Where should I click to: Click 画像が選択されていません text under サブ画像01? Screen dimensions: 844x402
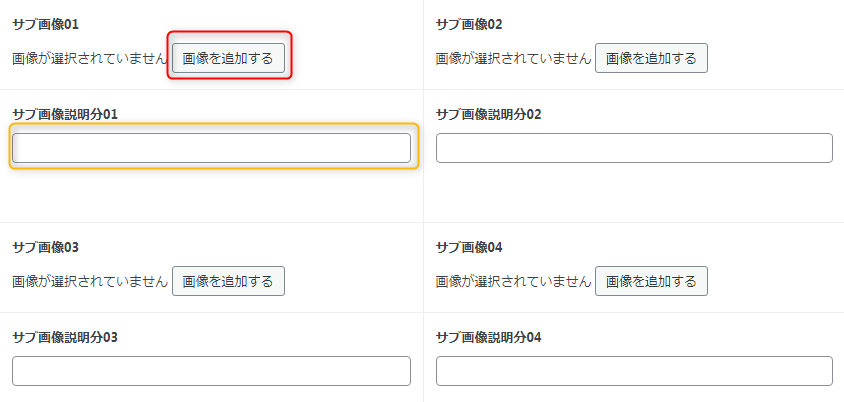(89, 58)
